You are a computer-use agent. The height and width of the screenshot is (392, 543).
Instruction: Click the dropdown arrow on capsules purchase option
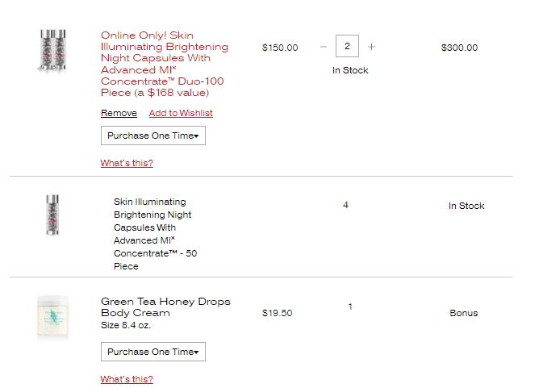click(196, 136)
